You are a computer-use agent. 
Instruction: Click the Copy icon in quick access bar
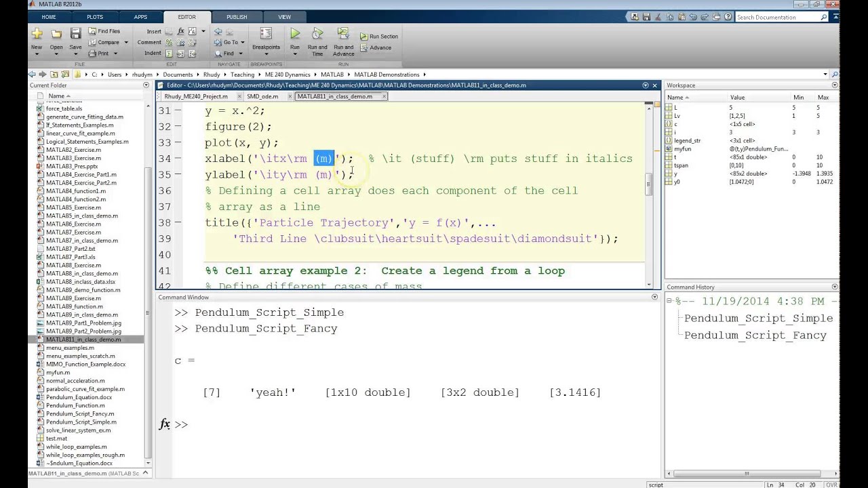point(669,17)
